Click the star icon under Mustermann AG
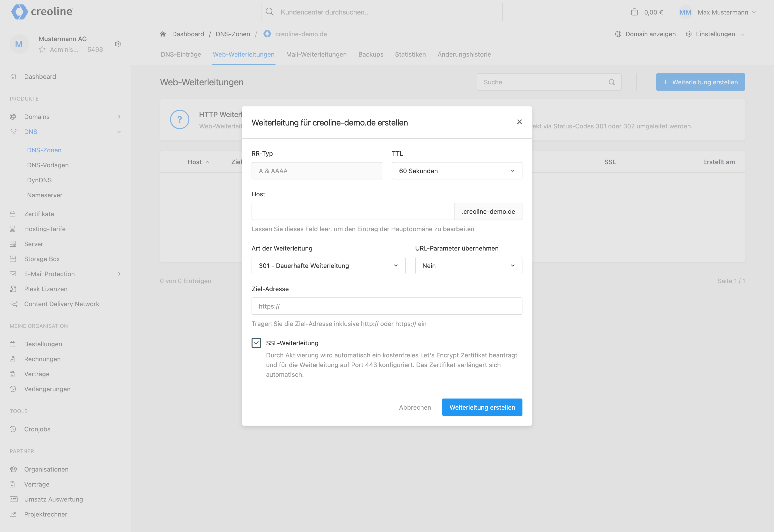Image resolution: width=774 pixels, height=532 pixels. tap(42, 50)
